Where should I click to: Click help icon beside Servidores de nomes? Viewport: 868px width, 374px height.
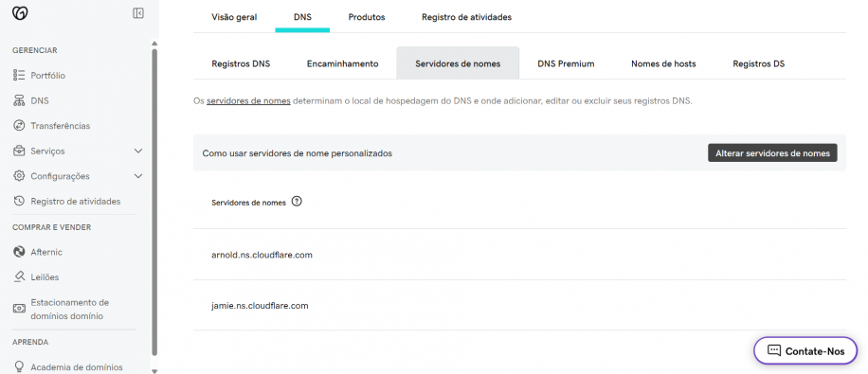(298, 202)
